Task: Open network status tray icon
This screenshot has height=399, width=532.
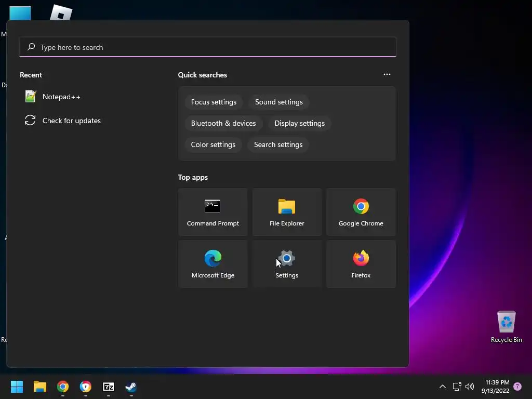Action: pos(457,387)
